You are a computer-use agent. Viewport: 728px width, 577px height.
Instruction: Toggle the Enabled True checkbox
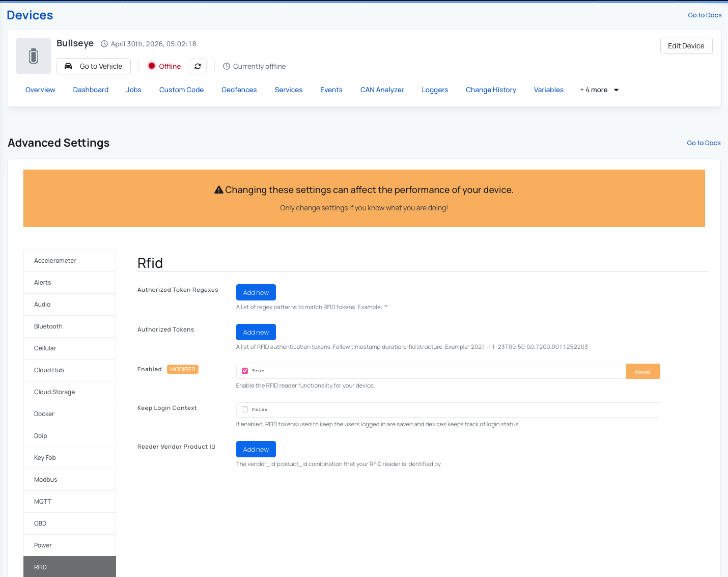click(245, 371)
